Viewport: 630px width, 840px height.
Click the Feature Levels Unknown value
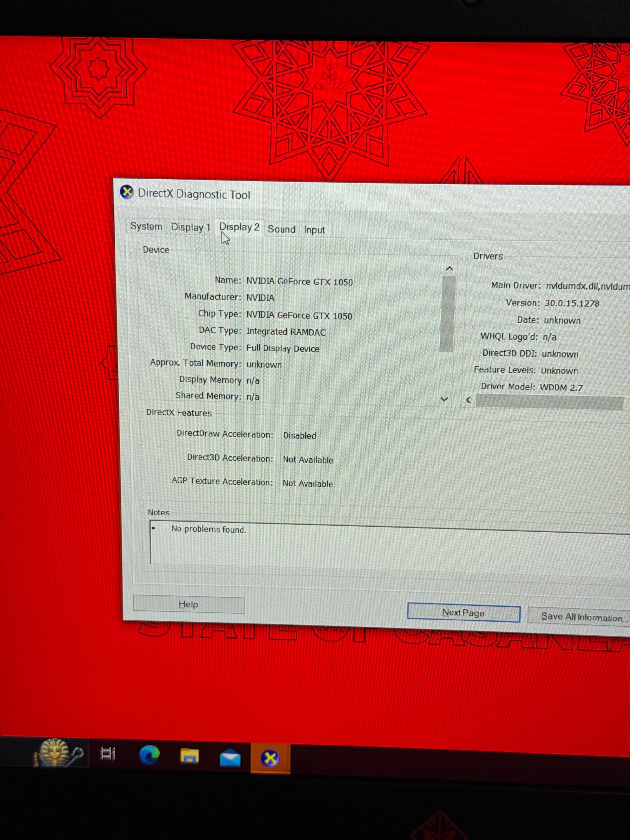(559, 371)
